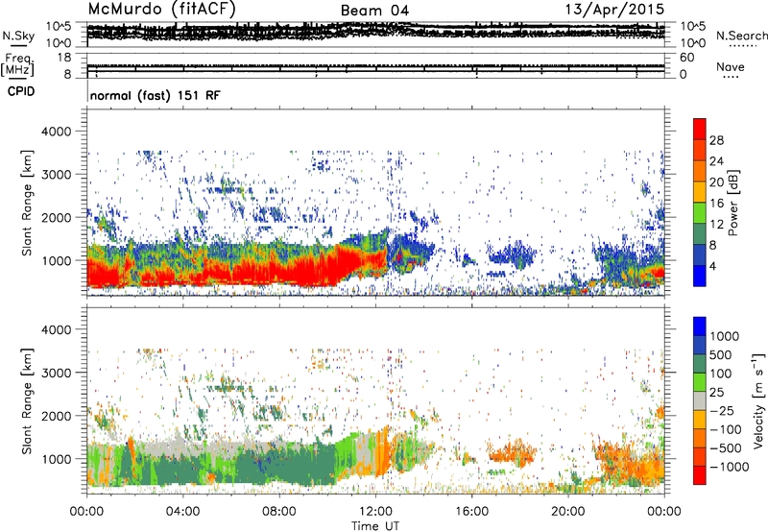Viewport: 768px width, 532px height.
Task: Click the "16:00" time tick label
Action: pos(471,512)
